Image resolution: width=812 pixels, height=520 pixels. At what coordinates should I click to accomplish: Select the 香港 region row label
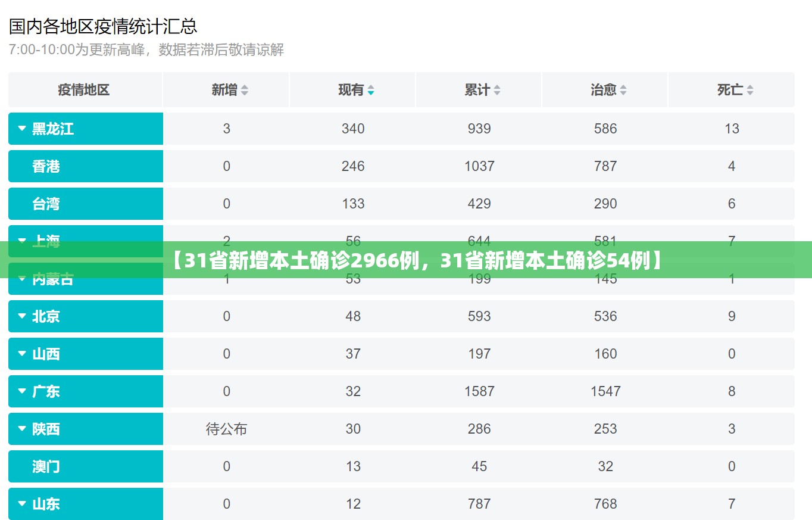[x=46, y=166]
